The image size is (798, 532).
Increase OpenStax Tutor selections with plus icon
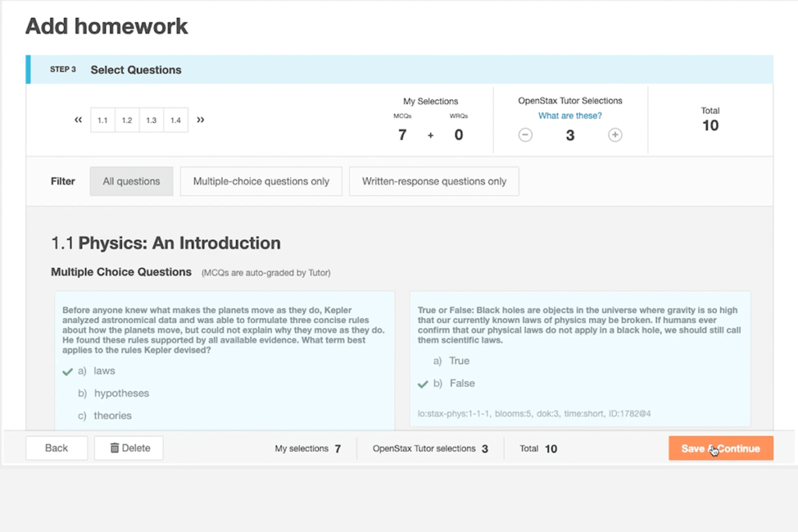(615, 136)
